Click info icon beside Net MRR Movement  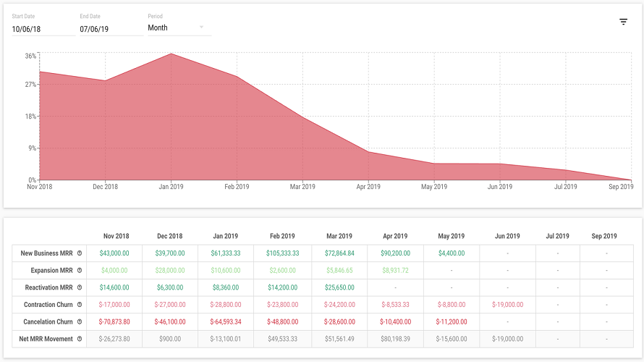click(x=80, y=339)
